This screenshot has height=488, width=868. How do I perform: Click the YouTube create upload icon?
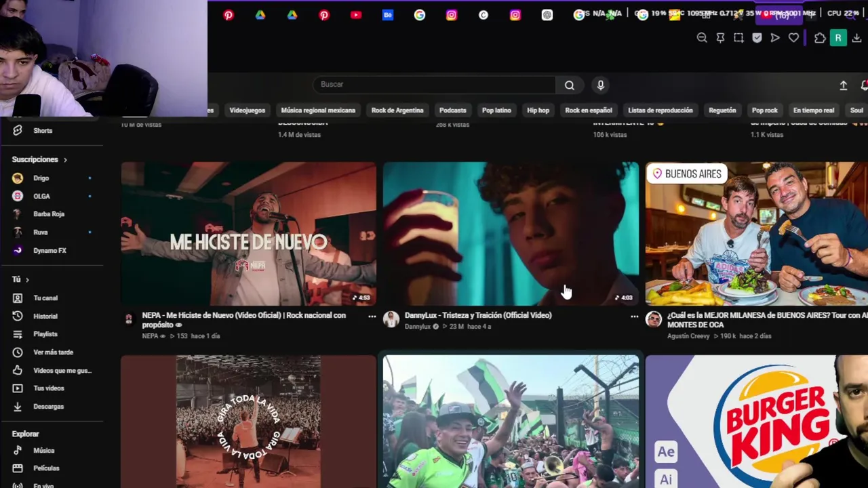tap(844, 85)
